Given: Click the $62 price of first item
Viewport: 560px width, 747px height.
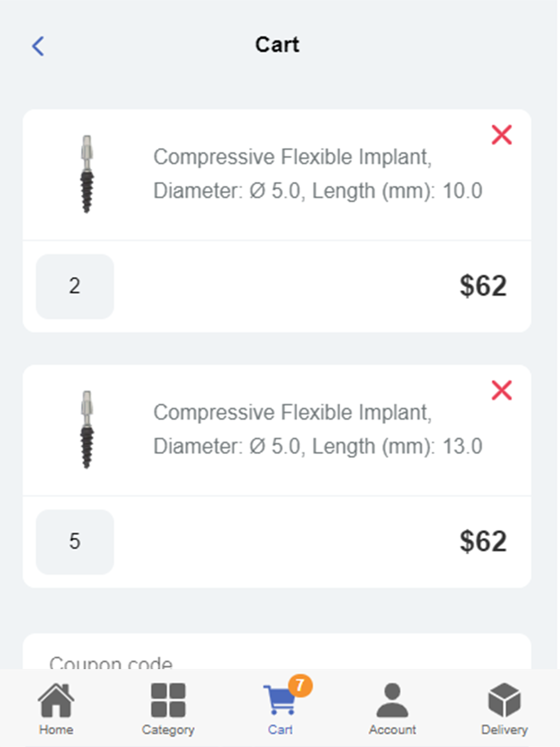Looking at the screenshot, I should click(483, 286).
